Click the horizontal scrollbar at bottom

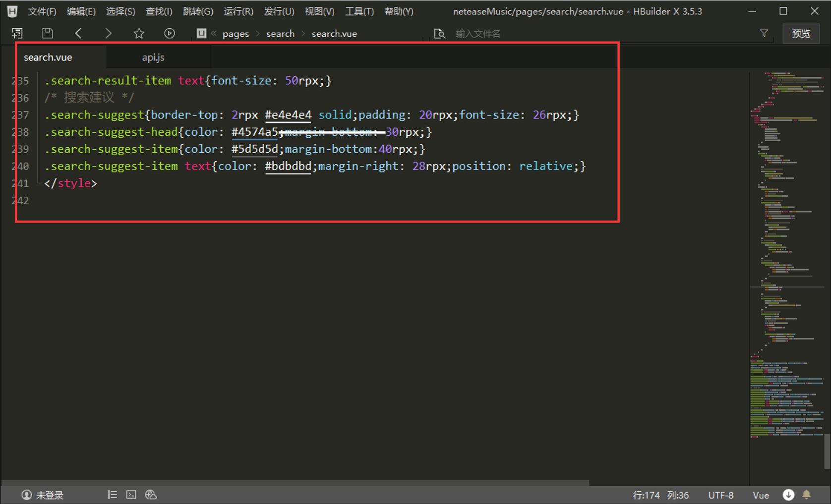[296, 482]
